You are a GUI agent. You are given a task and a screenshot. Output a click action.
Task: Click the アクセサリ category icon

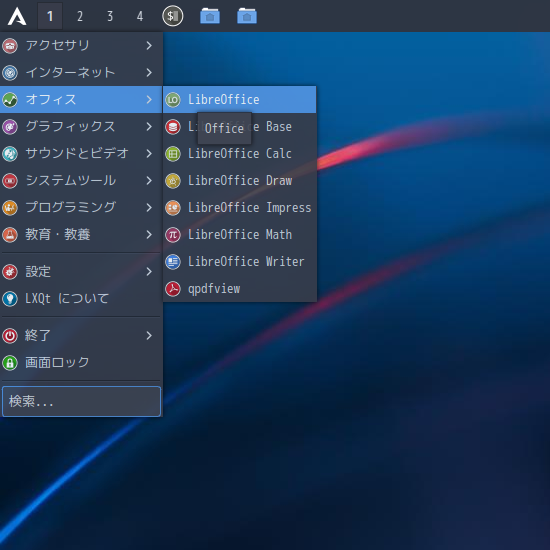point(10,46)
